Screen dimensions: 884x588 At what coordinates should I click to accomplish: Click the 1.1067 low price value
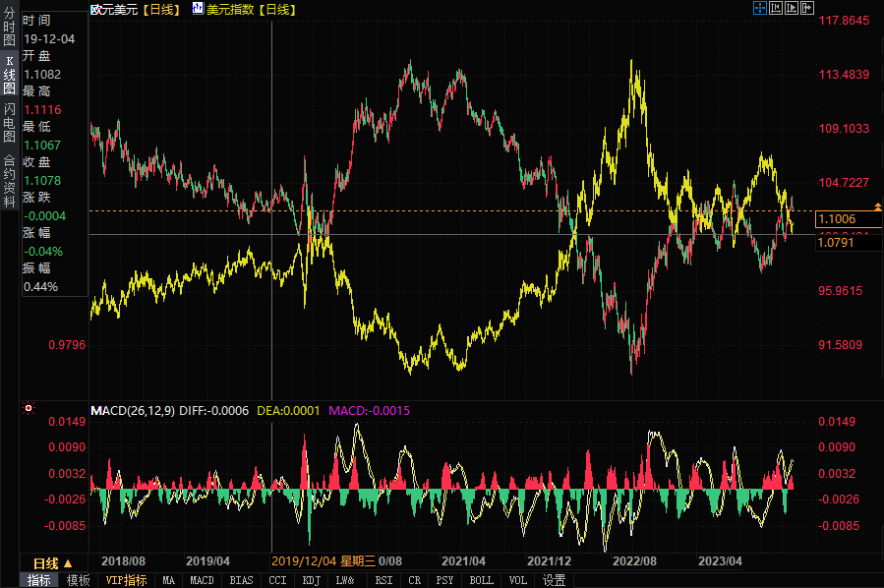[42, 146]
